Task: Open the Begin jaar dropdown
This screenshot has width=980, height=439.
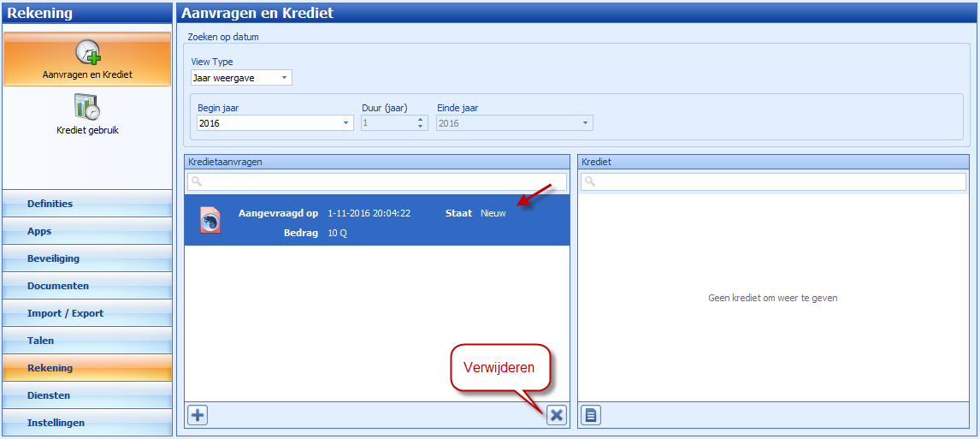Action: coord(346,123)
